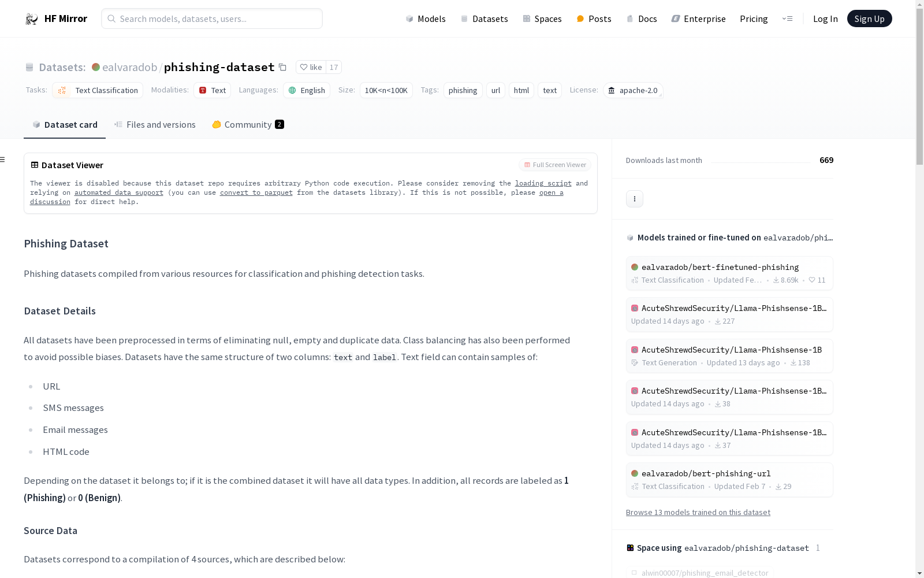The image size is (924, 578).
Task: Open the Models nav item
Action: coord(426,19)
